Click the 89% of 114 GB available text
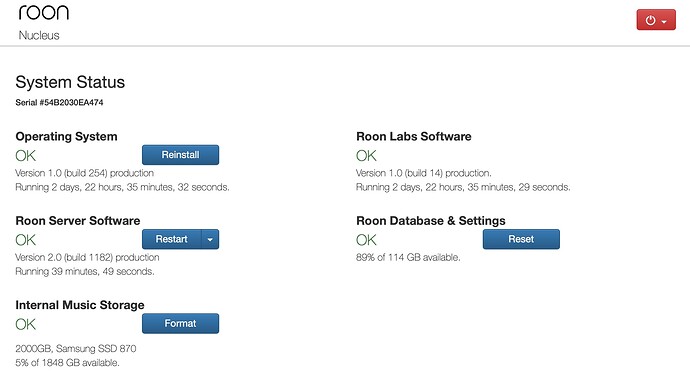Image resolution: width=690 pixels, height=385 pixels. [x=408, y=257]
